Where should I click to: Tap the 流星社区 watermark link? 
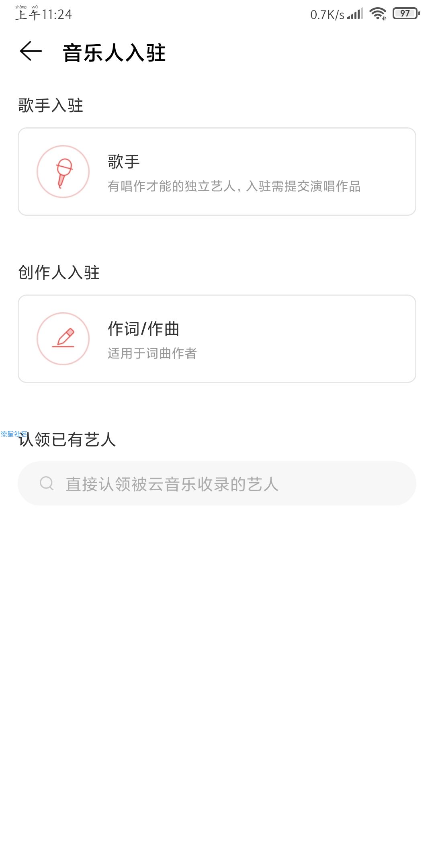pyautogui.click(x=14, y=434)
